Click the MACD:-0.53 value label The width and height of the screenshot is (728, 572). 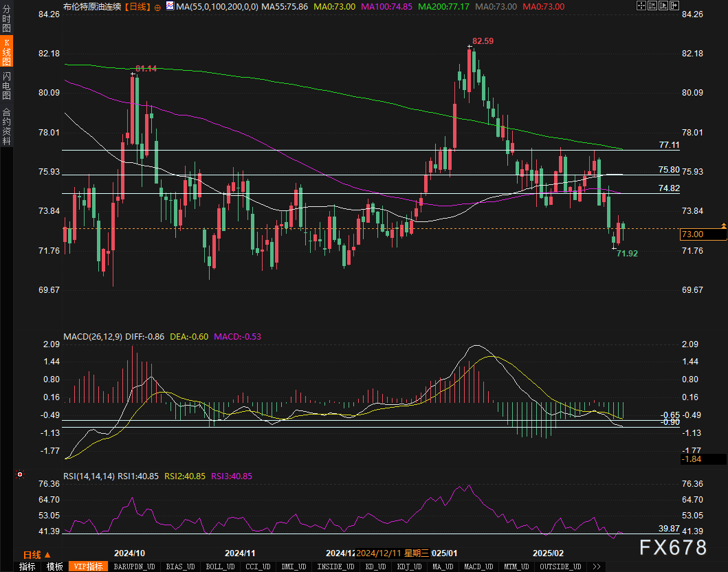tap(237, 337)
